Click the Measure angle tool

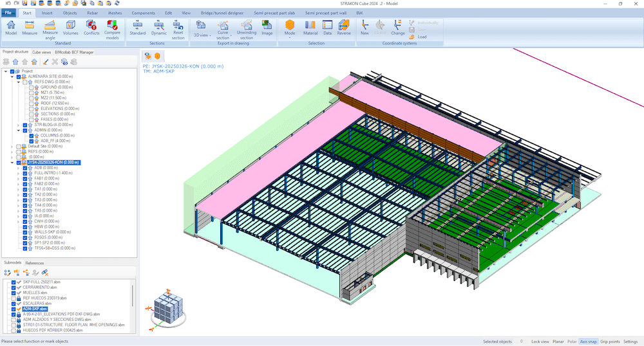pos(50,29)
